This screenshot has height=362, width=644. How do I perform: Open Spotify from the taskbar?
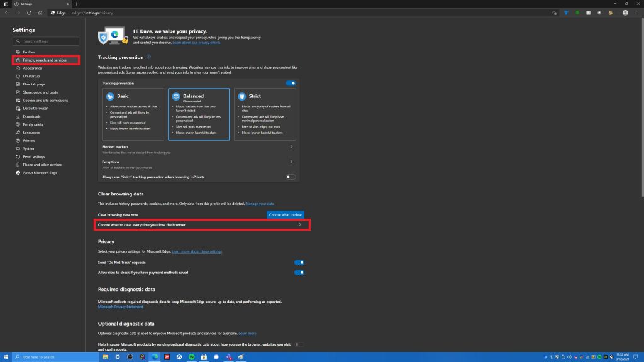tap(192, 357)
